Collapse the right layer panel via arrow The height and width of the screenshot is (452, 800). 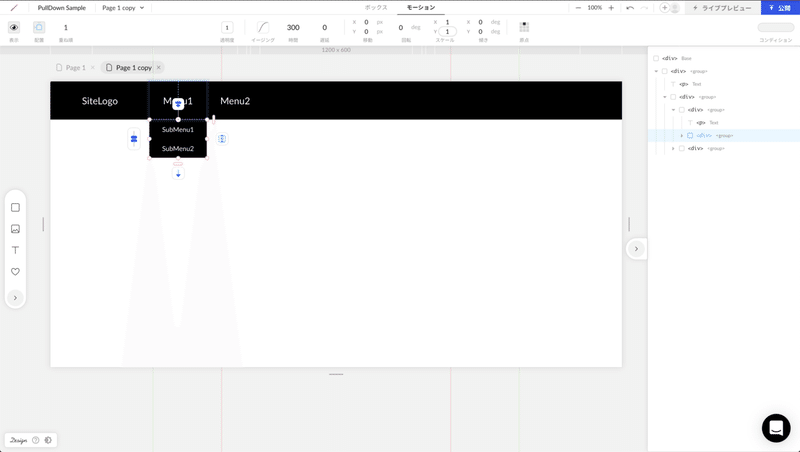coord(636,249)
